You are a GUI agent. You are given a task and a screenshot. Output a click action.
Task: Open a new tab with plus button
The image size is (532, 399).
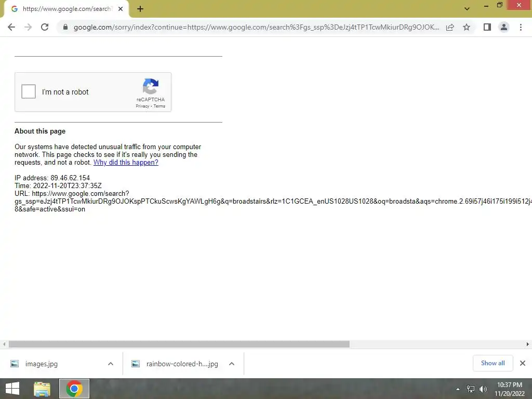click(x=140, y=9)
